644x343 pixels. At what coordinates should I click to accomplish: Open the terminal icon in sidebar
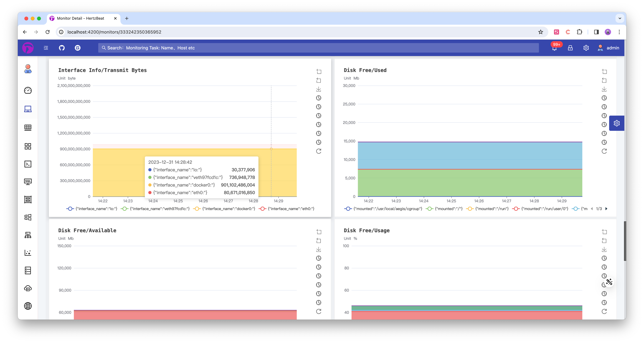[x=28, y=164]
